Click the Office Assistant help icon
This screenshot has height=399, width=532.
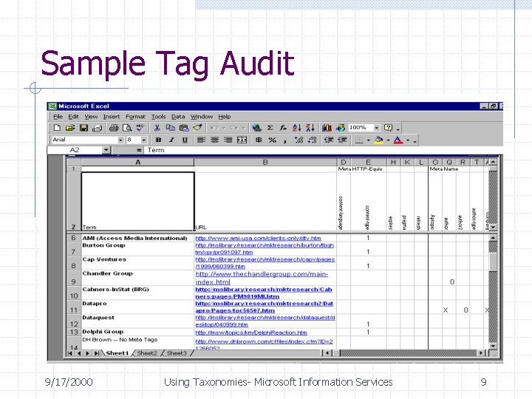pyautogui.click(x=388, y=128)
